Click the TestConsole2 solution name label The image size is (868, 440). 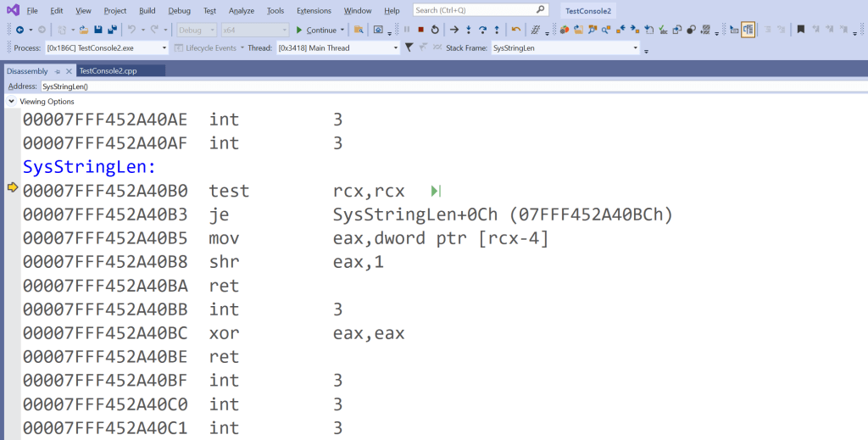pos(588,10)
